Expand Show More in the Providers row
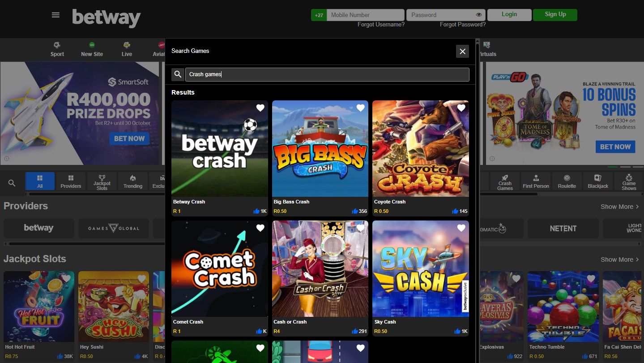 coord(620,207)
